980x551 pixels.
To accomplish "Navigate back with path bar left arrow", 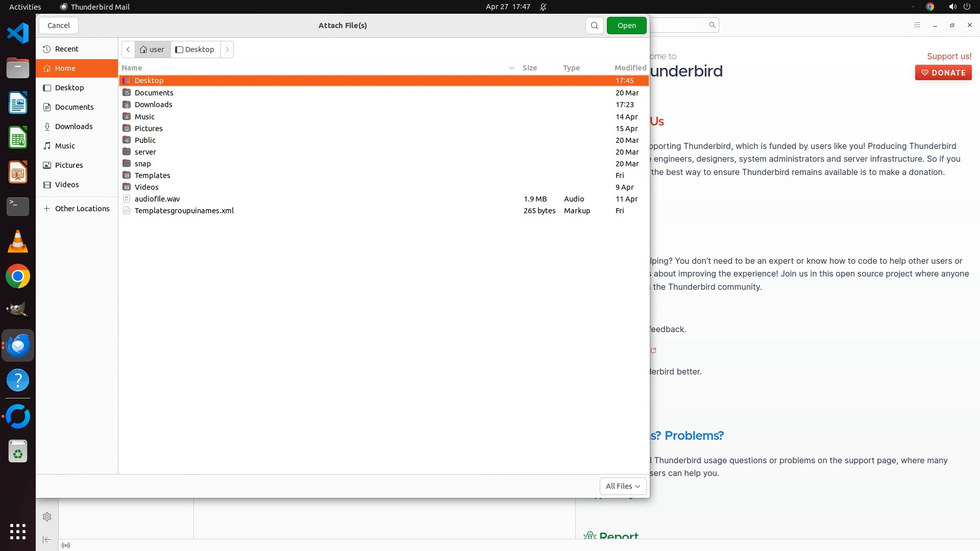I will pos(128,49).
